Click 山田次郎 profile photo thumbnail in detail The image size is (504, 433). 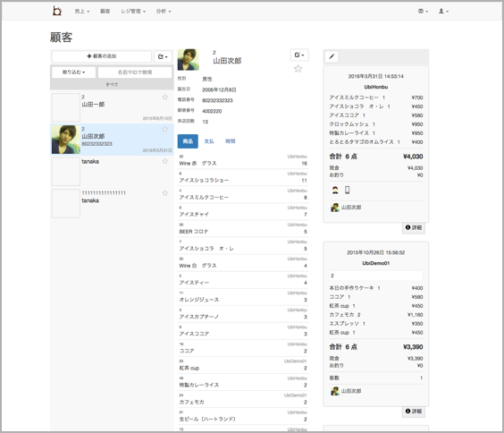click(188, 60)
